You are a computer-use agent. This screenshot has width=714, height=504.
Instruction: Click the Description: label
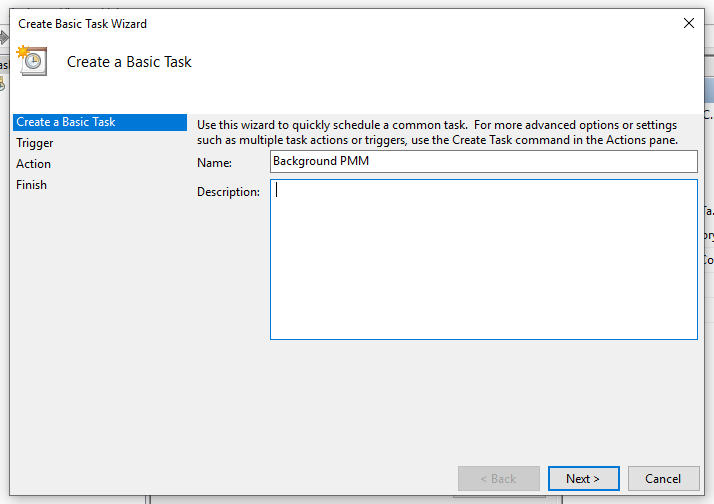228,192
